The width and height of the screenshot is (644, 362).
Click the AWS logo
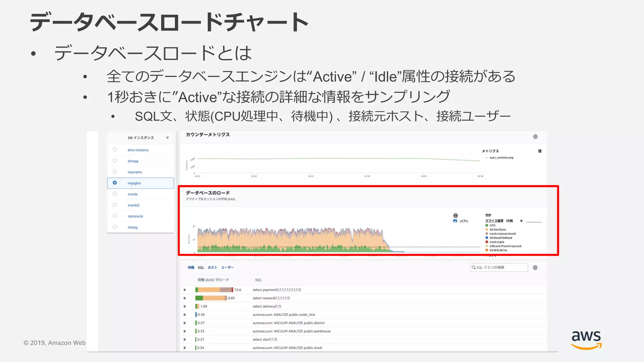pos(586,340)
